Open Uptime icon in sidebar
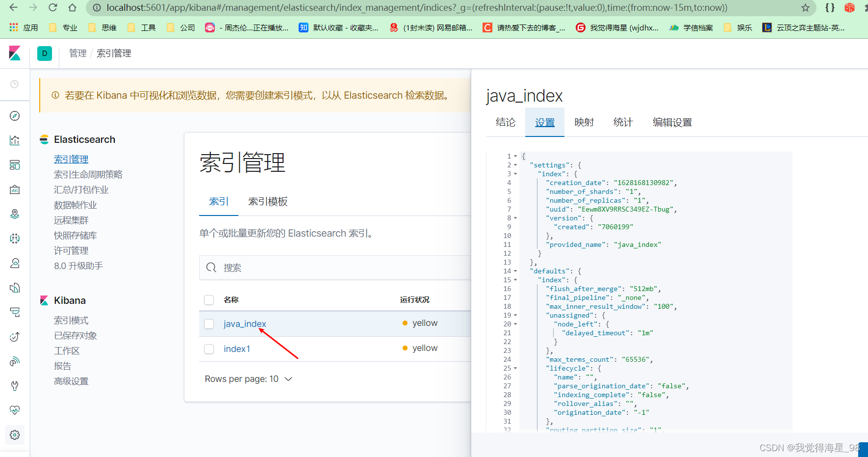The image size is (868, 457). [15, 337]
